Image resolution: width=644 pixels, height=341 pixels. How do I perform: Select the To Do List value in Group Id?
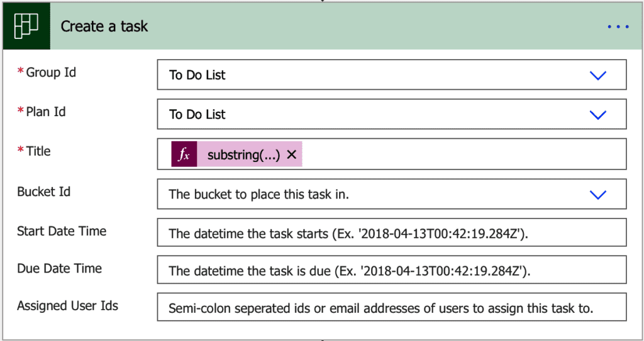tap(197, 75)
